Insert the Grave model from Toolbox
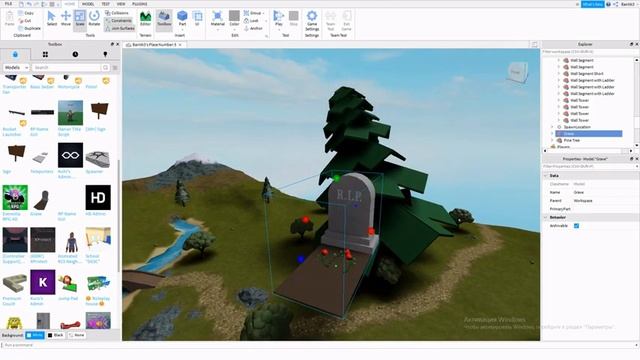This screenshot has width=640, height=360. pyautogui.click(x=42, y=199)
